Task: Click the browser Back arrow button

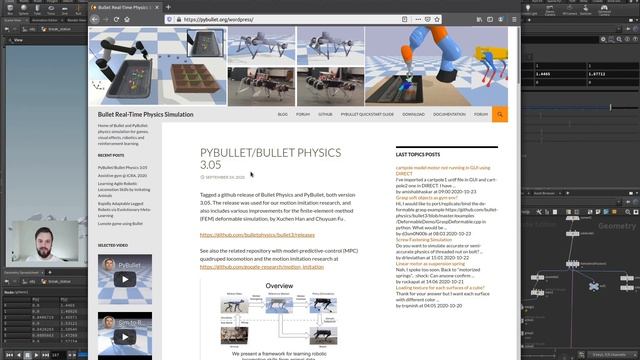Action: click(x=95, y=19)
